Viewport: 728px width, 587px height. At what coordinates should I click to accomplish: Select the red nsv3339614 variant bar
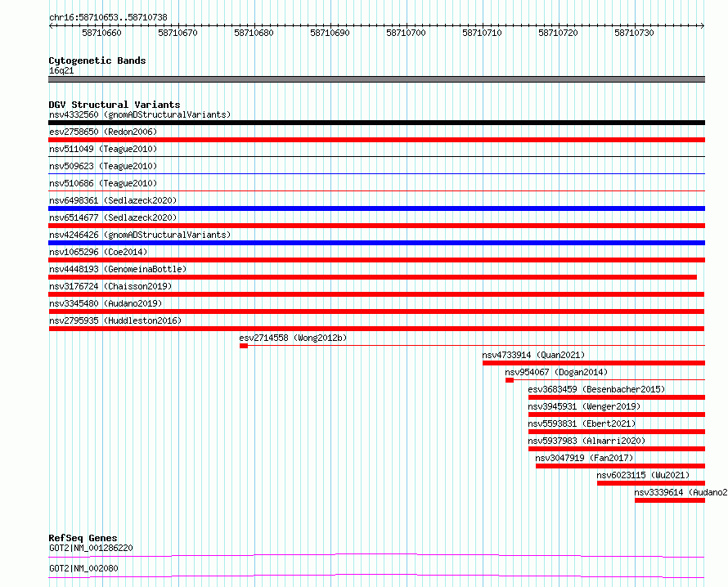(x=670, y=500)
